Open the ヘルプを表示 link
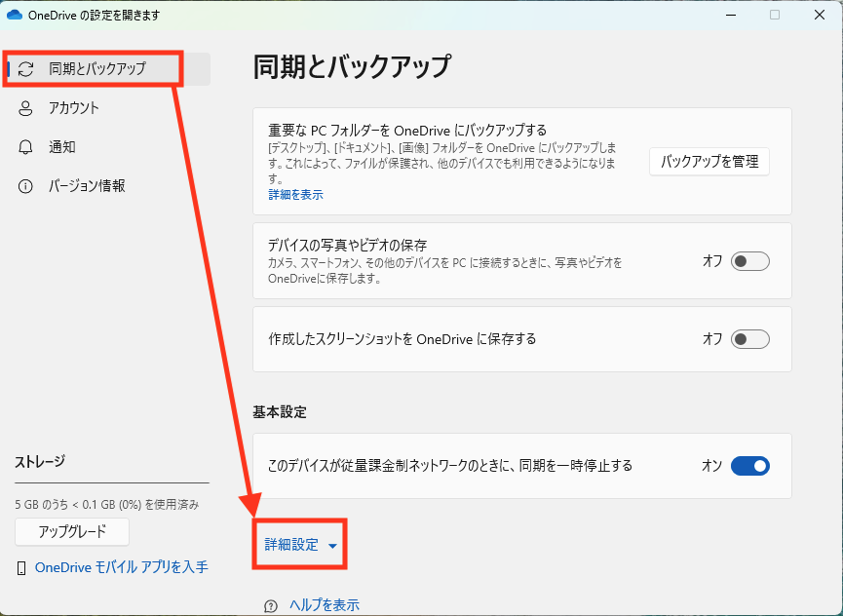The width and height of the screenshot is (843, 616). click(325, 605)
